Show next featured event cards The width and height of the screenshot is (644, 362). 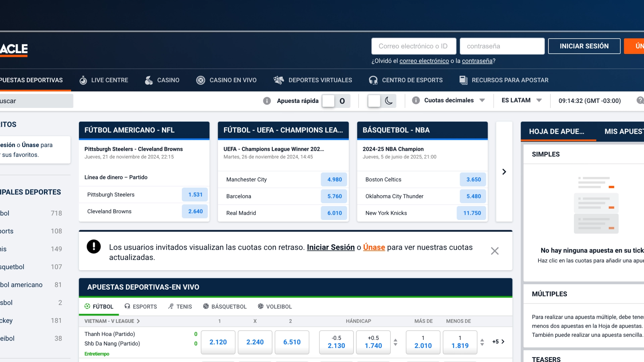[x=504, y=172]
